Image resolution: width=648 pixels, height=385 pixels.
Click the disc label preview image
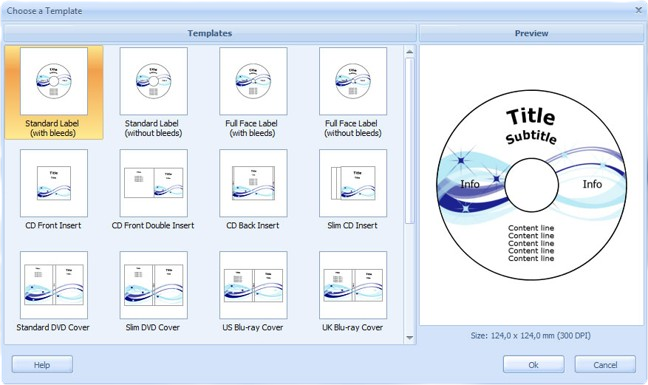tap(531, 185)
